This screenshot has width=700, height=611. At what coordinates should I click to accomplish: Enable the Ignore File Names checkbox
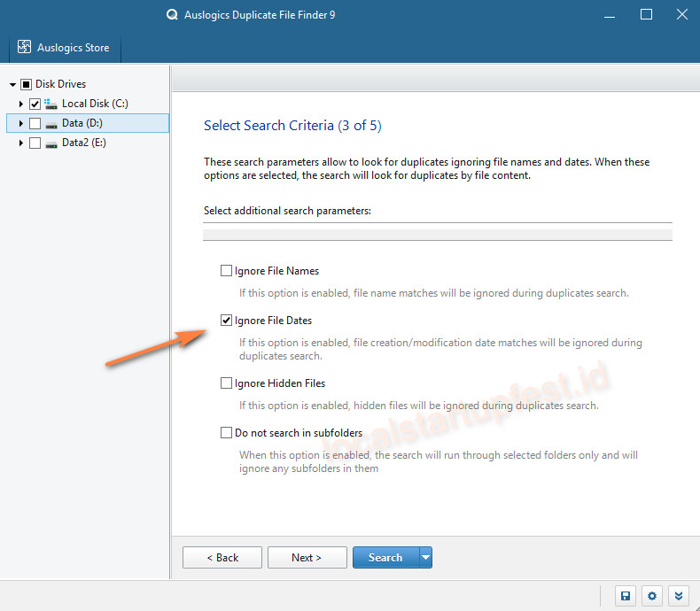pyautogui.click(x=226, y=271)
